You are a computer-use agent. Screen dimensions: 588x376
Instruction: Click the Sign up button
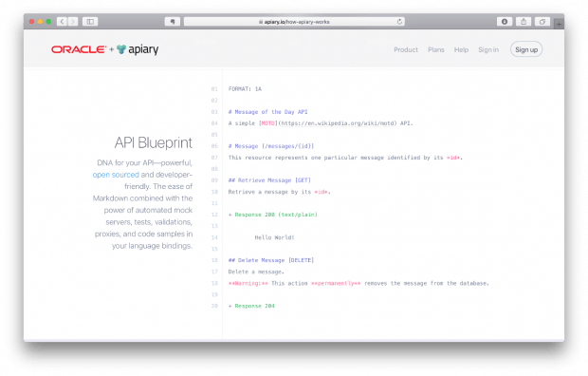(526, 49)
